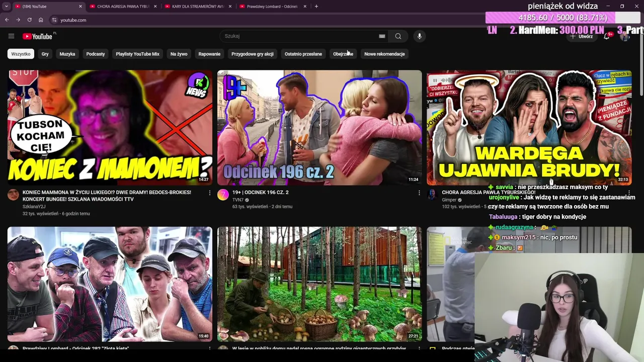Screen dimensions: 644x362
Task: Select the Podcasty filter chip
Action: tap(96, 54)
